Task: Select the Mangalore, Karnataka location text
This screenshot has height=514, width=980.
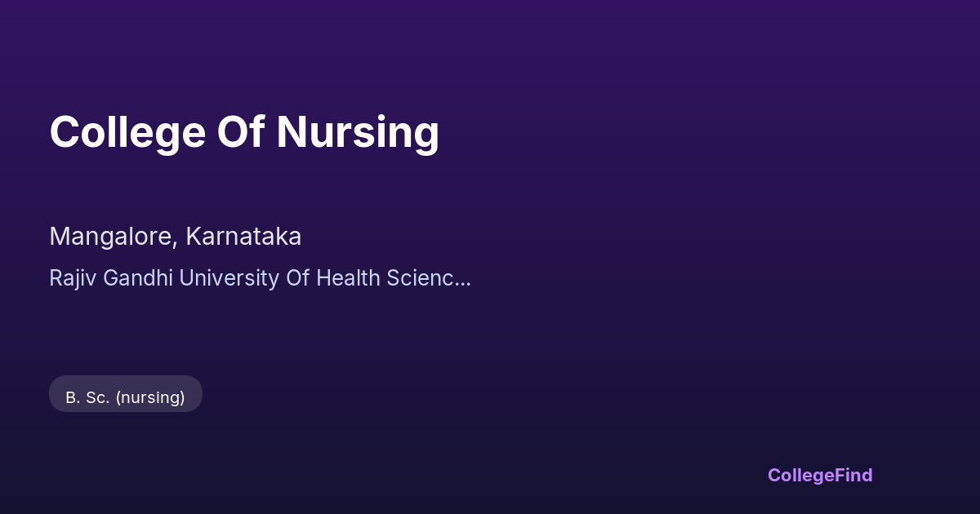Action: click(176, 237)
